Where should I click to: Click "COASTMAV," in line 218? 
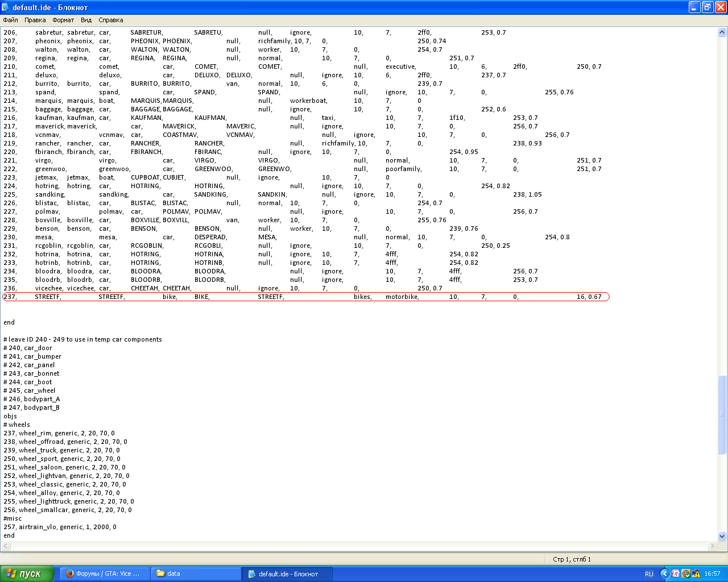(180, 135)
